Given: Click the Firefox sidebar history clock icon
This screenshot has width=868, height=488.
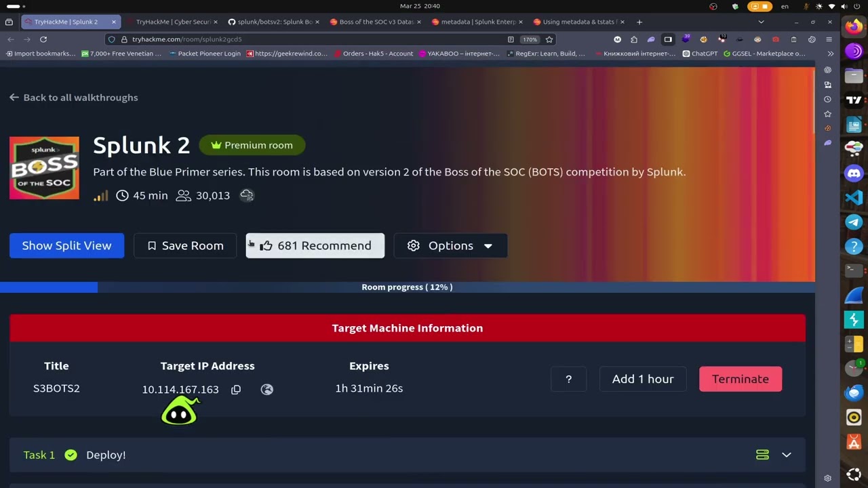Looking at the screenshot, I should 827,100.
